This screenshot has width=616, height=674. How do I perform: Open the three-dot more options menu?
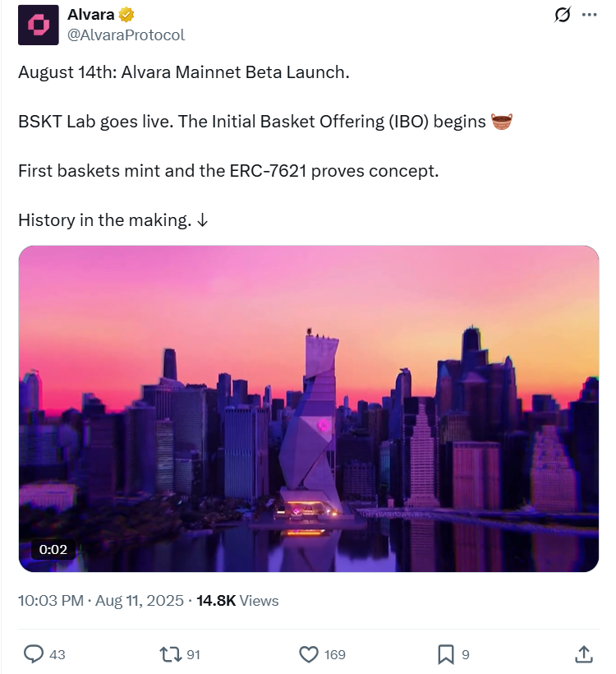[590, 15]
